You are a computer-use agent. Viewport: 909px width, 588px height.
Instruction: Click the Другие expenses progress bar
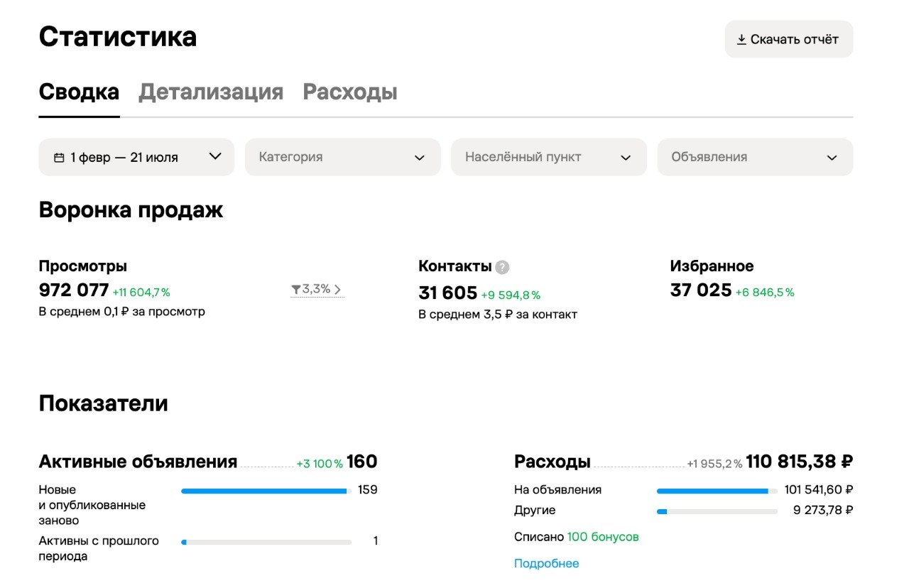point(717,511)
